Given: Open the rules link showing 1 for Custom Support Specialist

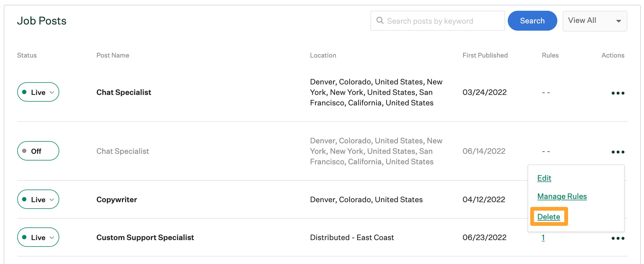Looking at the screenshot, I should click(x=543, y=237).
